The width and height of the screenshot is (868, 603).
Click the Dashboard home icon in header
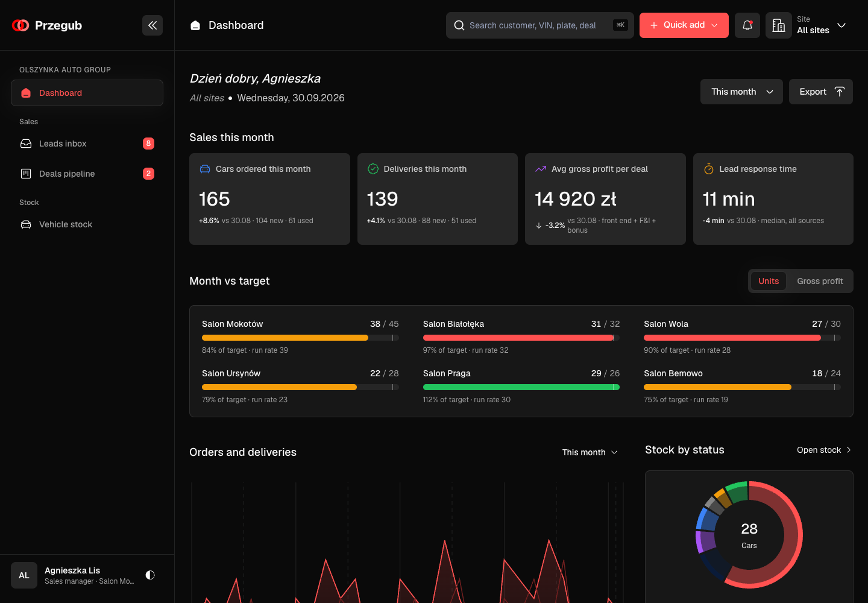(x=195, y=25)
